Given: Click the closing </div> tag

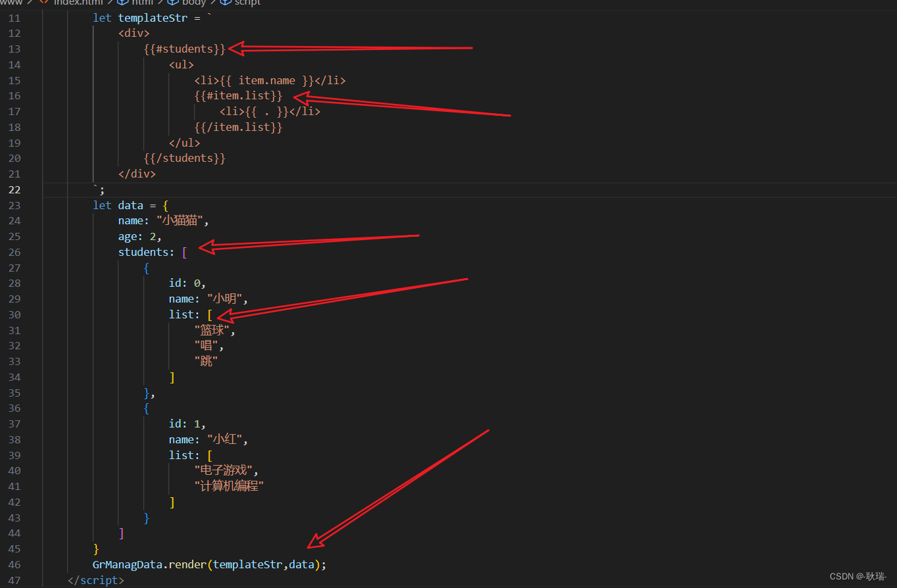Looking at the screenshot, I should [137, 174].
